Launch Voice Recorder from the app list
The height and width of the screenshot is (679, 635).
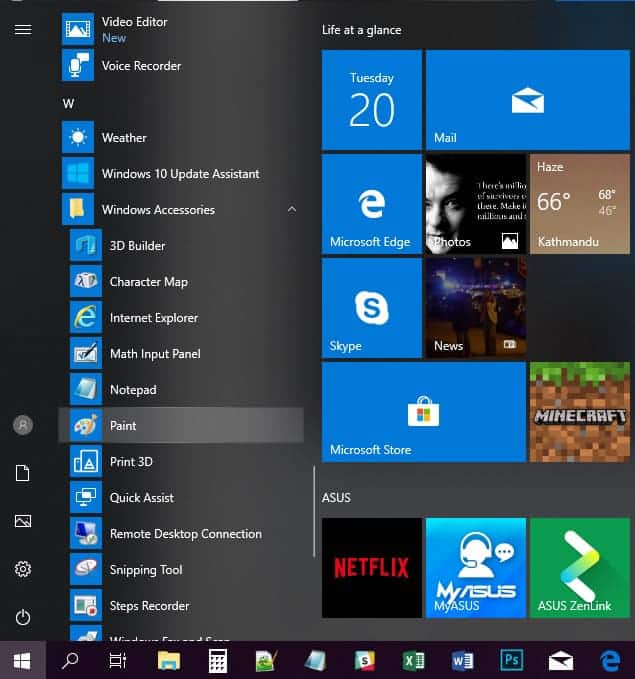tap(182, 65)
